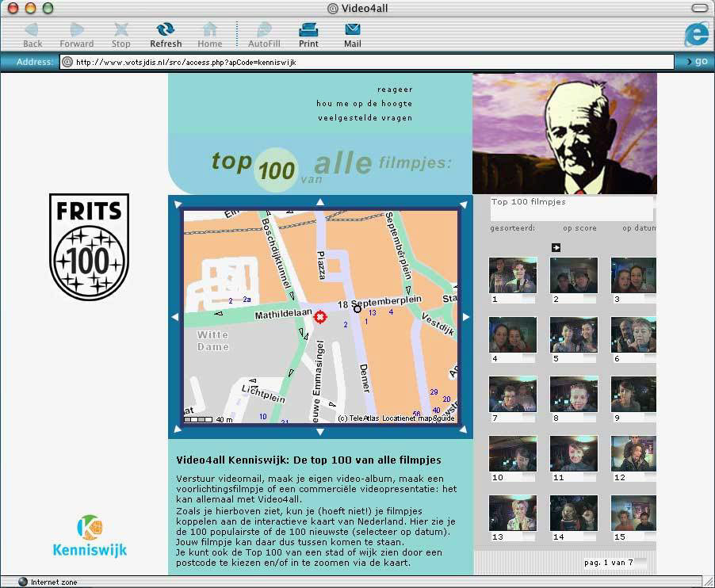Click the portrait illustration of the man
Screen dimensions: 715x588
(x=564, y=134)
